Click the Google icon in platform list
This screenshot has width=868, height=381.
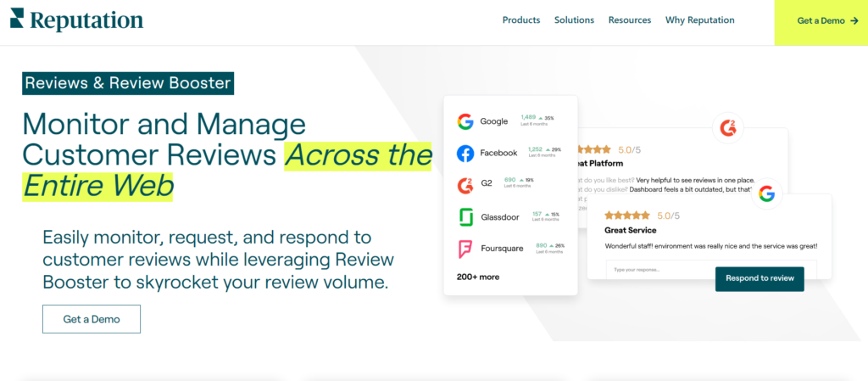(465, 121)
